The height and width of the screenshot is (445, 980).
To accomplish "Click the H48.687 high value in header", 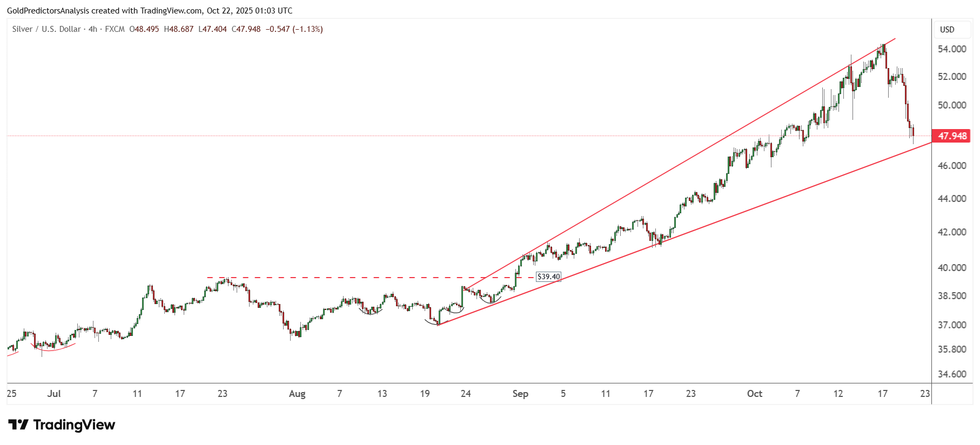I will (178, 29).
